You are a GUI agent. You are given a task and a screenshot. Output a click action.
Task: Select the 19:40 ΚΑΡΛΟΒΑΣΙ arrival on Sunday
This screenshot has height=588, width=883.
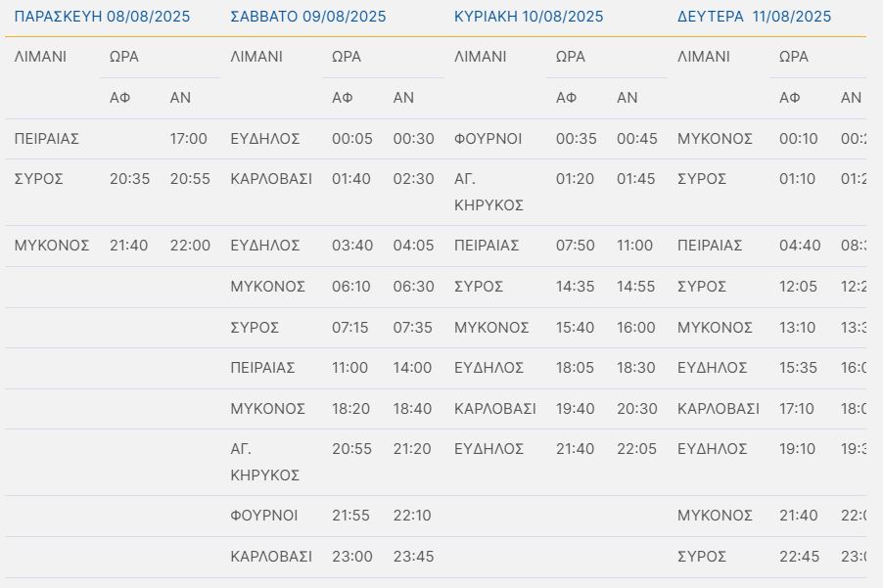tap(576, 409)
